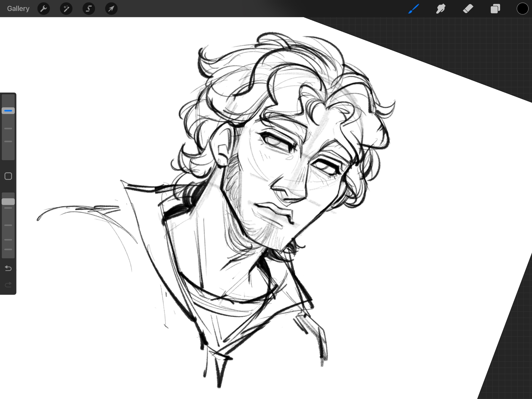Image resolution: width=532 pixels, height=399 pixels.
Task: Undo the last stroke
Action: pyautogui.click(x=8, y=268)
